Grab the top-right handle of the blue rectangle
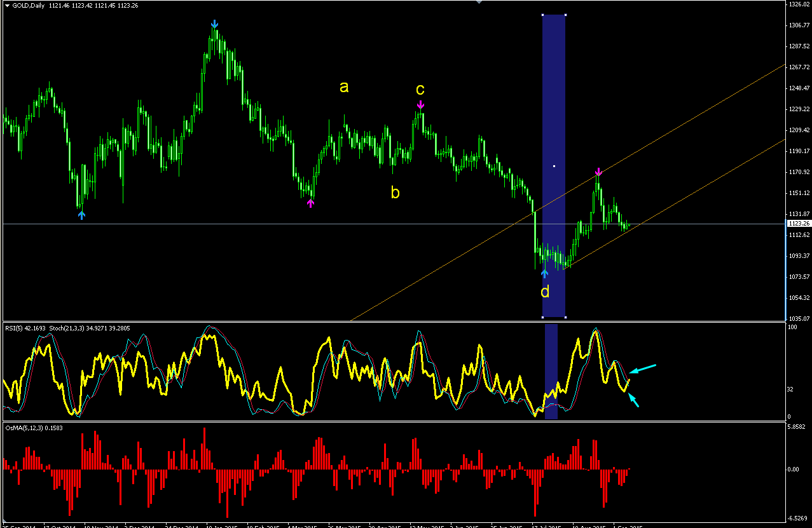This screenshot has height=528, width=812. coord(565,15)
